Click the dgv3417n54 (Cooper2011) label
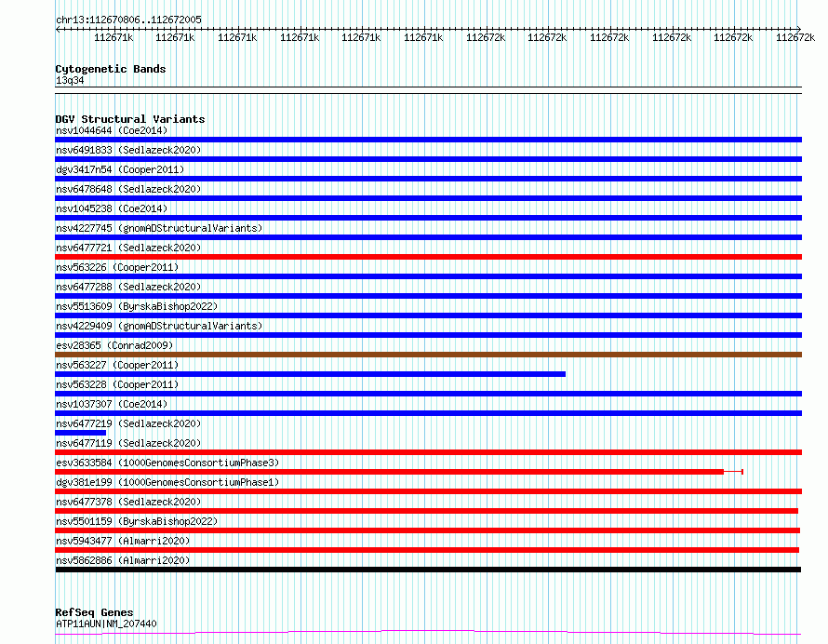The height and width of the screenshot is (644, 828). [x=120, y=169]
